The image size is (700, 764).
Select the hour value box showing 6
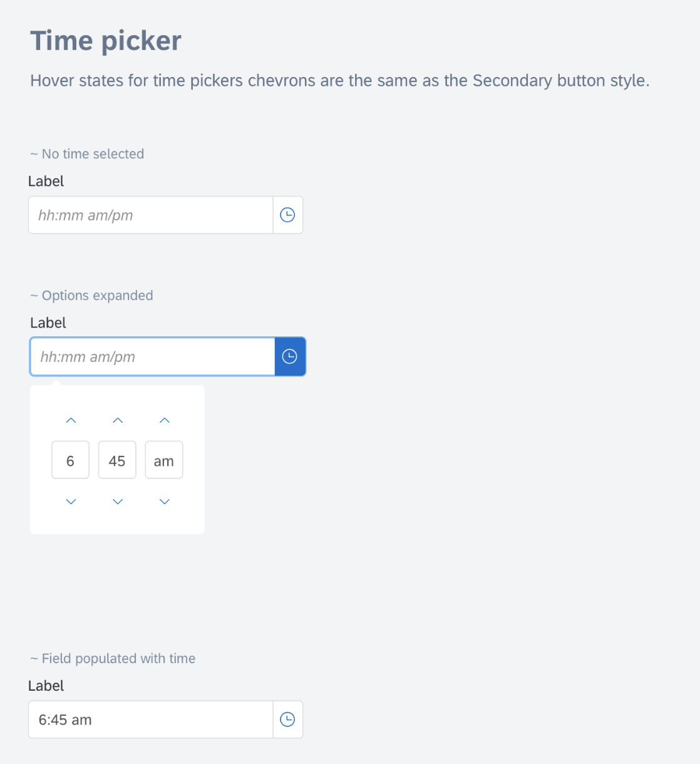tap(70, 460)
